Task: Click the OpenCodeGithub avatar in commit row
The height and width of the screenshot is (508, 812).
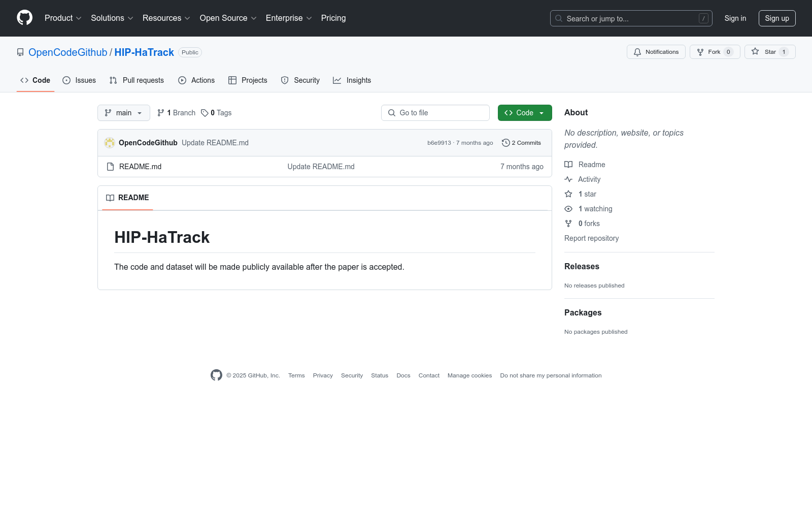Action: (x=110, y=143)
